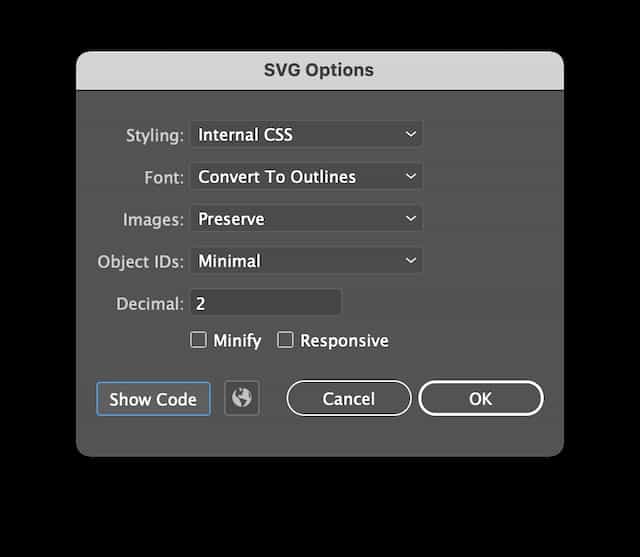
Task: Enable the Minify checkbox
Action: [199, 340]
